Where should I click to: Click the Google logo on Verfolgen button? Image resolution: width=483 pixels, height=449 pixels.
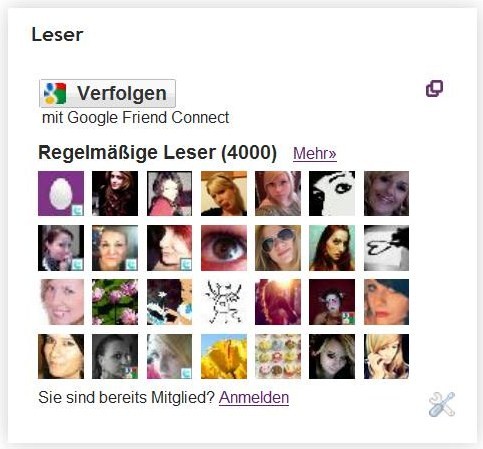[55, 93]
